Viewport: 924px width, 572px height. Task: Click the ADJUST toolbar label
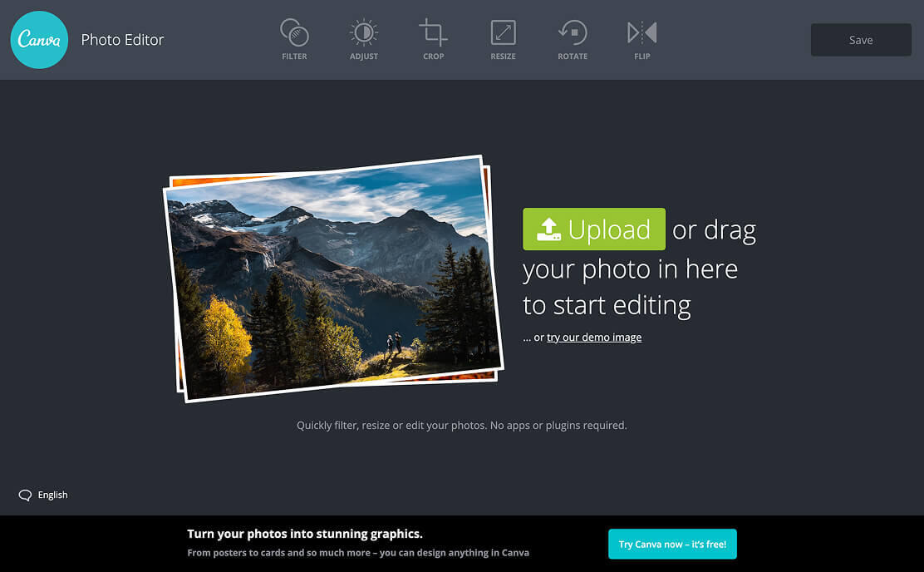[364, 57]
